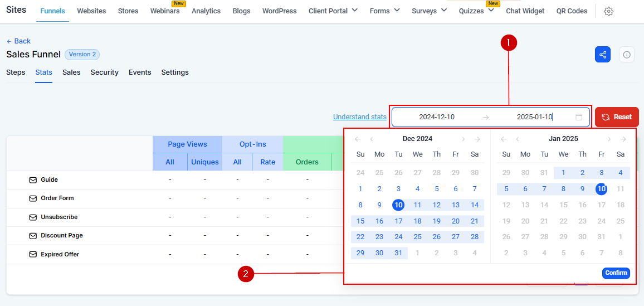Open the Websites menu item
644x306 pixels.
point(91,11)
